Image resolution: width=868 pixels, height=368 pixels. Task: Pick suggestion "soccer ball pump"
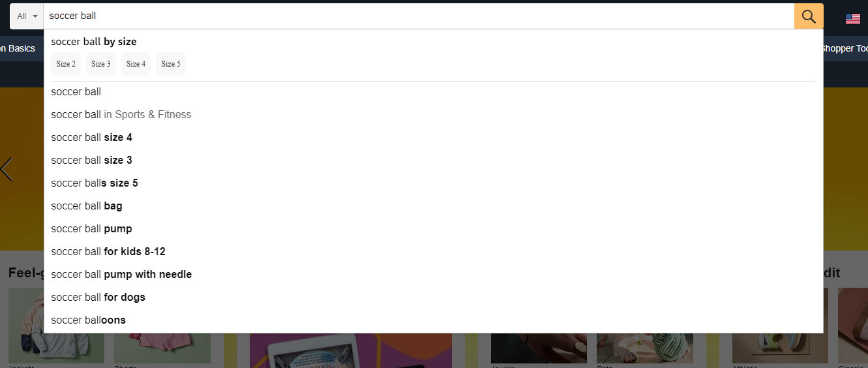[434, 229]
